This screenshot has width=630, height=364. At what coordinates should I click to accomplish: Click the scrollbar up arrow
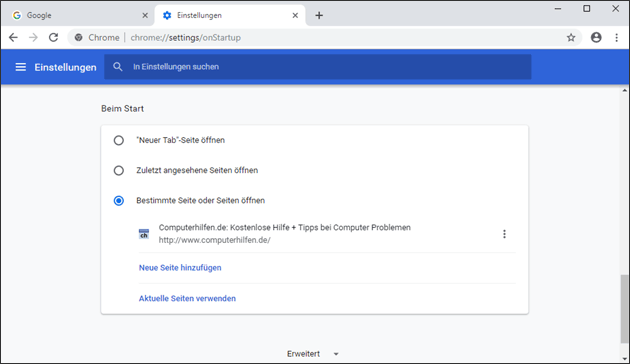point(624,91)
